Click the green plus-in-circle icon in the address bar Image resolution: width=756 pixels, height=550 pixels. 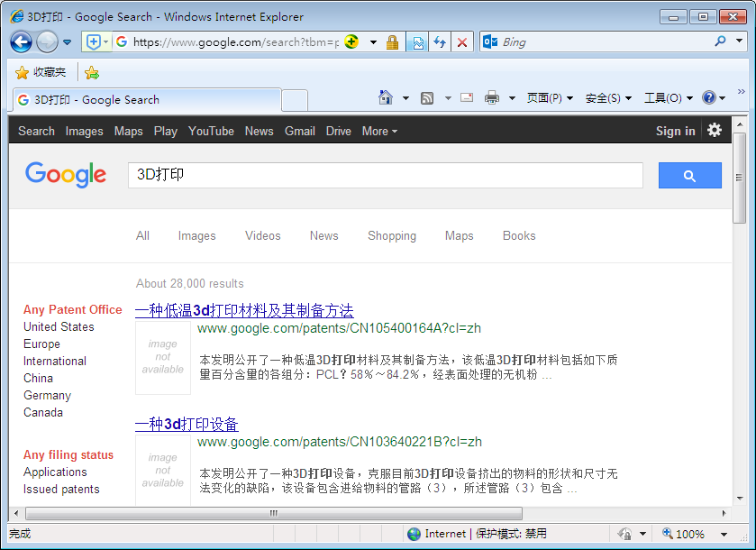click(351, 42)
